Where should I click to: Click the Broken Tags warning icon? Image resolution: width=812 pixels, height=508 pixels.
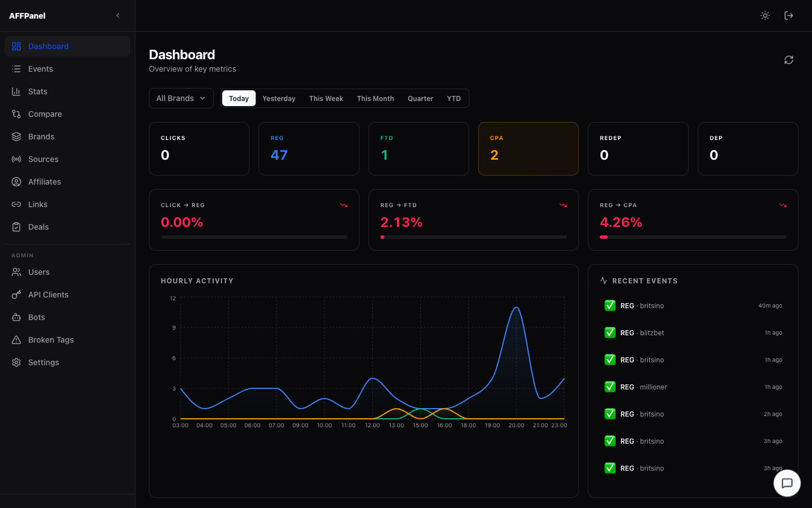[x=16, y=339]
